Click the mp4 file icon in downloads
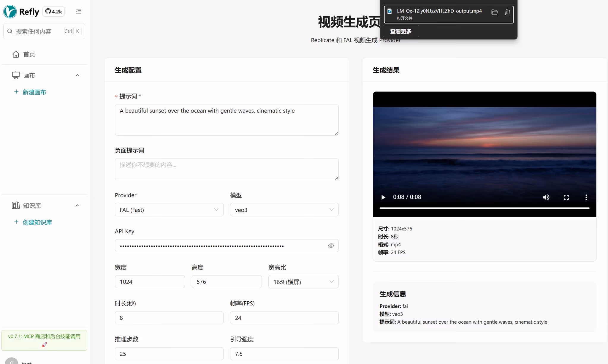 [389, 11]
